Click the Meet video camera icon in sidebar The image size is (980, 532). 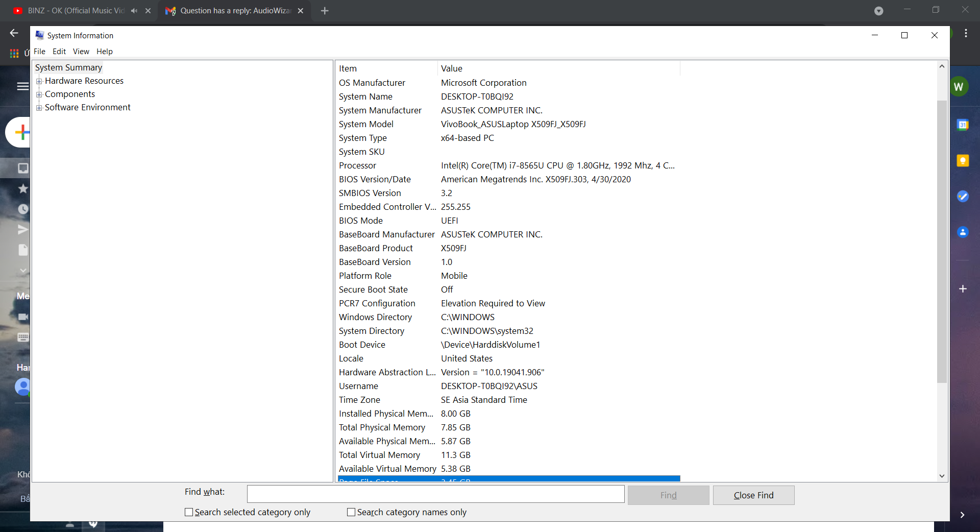click(23, 317)
